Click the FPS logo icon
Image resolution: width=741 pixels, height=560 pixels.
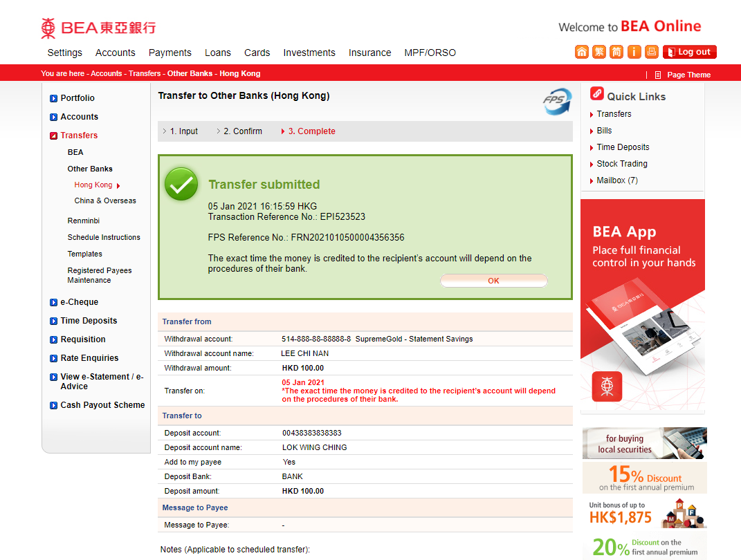557,101
